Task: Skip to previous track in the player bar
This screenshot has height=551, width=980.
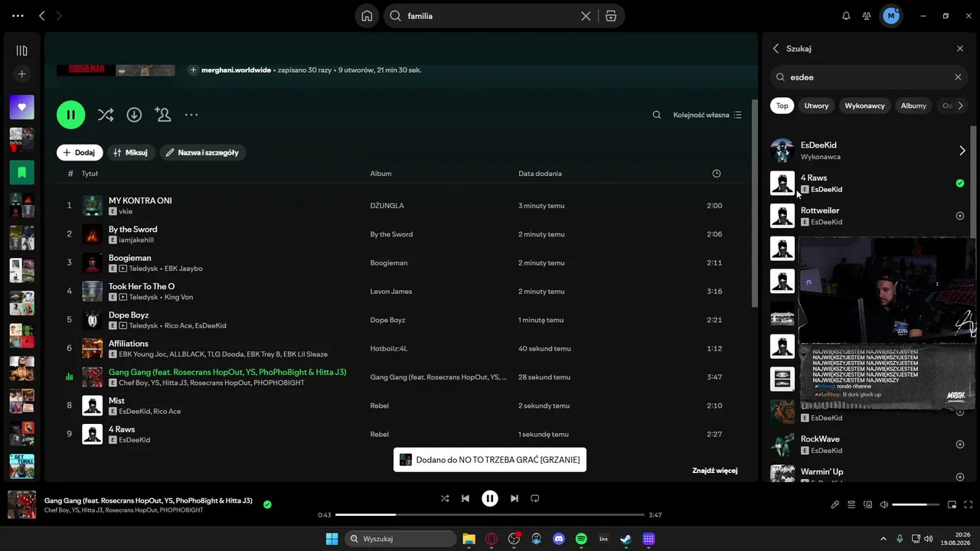Action: click(x=465, y=498)
